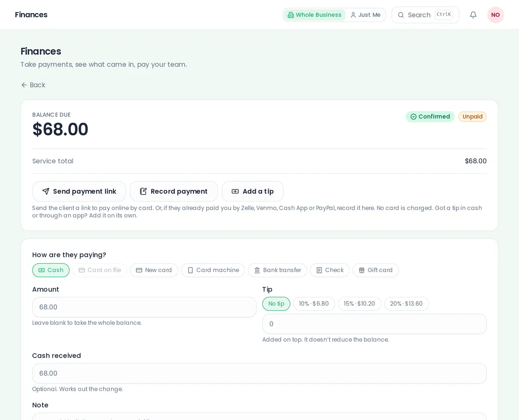Image resolution: width=519 pixels, height=420 pixels.
Task: Open notifications bell
Action: click(x=473, y=15)
